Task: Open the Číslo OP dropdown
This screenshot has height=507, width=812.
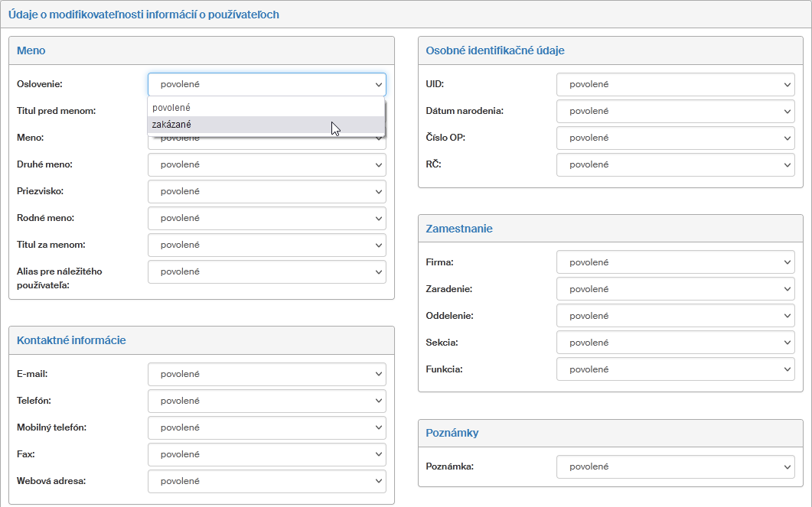Action: click(675, 138)
